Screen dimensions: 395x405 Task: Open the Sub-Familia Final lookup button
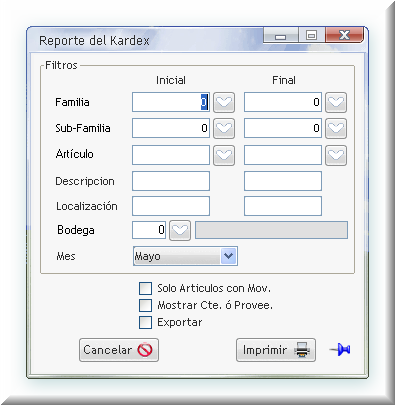point(336,128)
